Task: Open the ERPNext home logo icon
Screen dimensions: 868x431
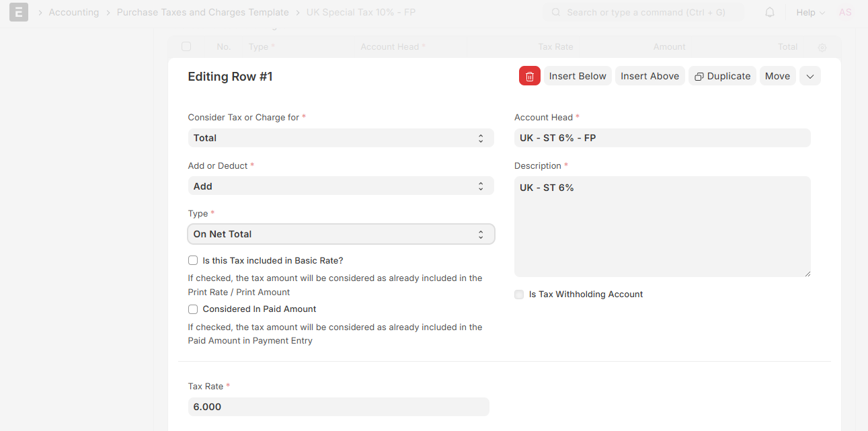Action: (x=19, y=12)
